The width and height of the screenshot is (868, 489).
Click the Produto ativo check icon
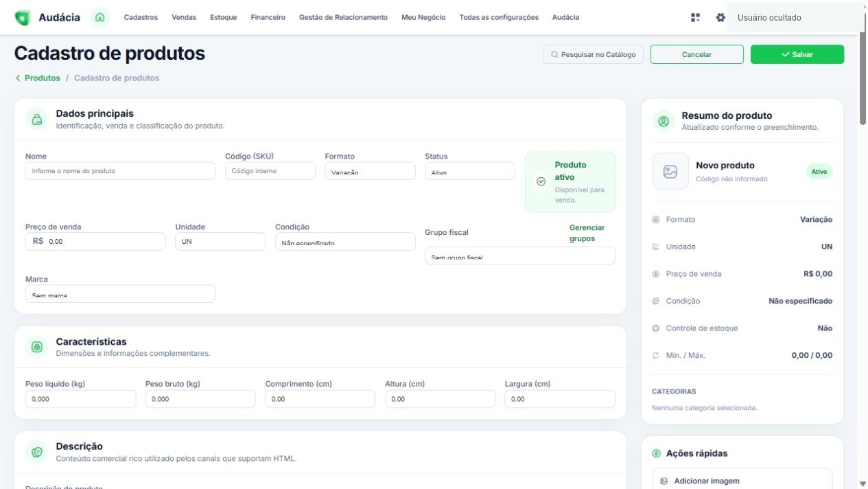(541, 181)
